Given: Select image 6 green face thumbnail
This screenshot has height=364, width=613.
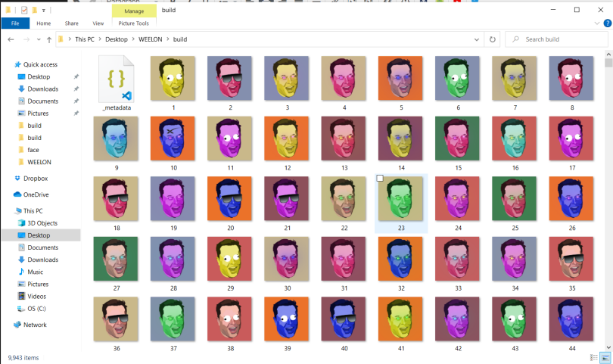Looking at the screenshot, I should click(457, 78).
